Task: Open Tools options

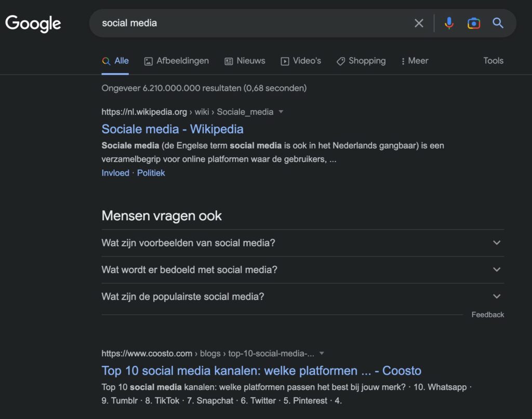Action: tap(494, 61)
